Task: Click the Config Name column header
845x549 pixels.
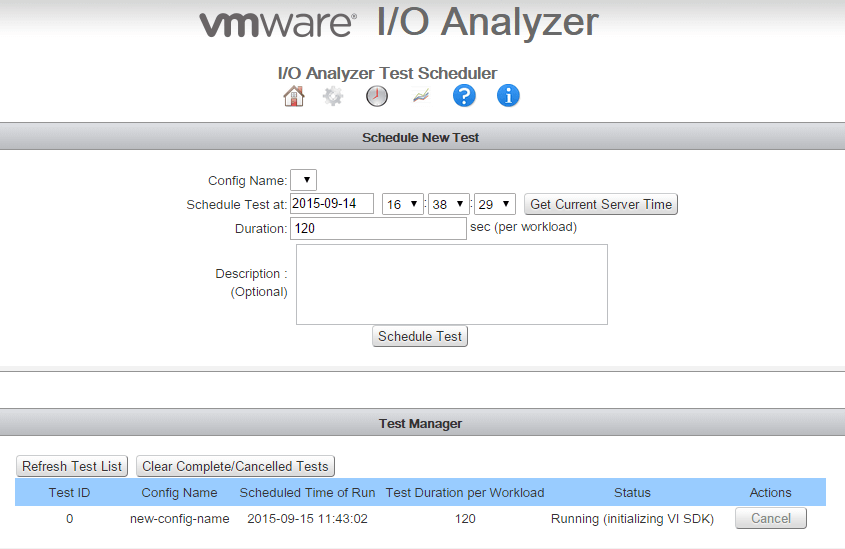Action: [x=179, y=492]
